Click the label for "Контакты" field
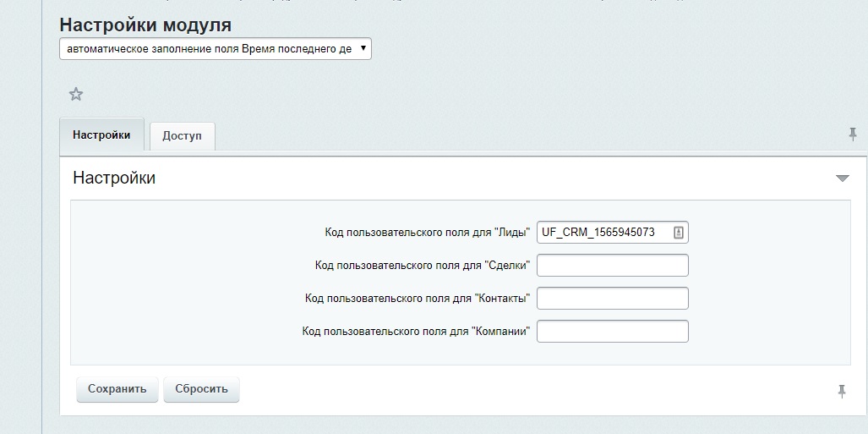This screenshot has width=868, height=434. coord(418,299)
